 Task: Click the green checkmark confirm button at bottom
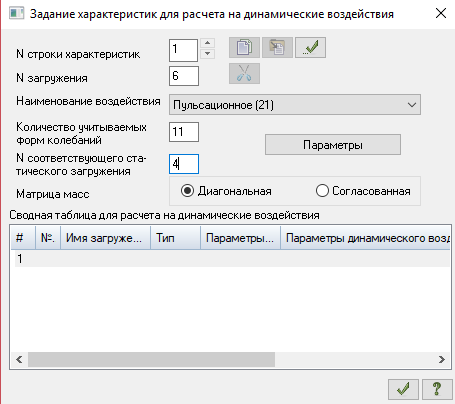click(403, 389)
